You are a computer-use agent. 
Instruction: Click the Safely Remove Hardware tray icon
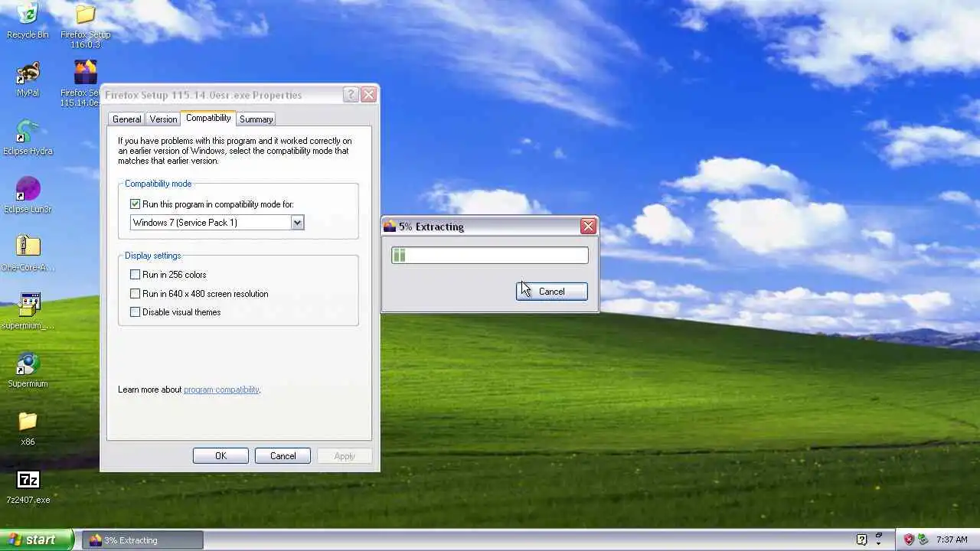tap(923, 540)
